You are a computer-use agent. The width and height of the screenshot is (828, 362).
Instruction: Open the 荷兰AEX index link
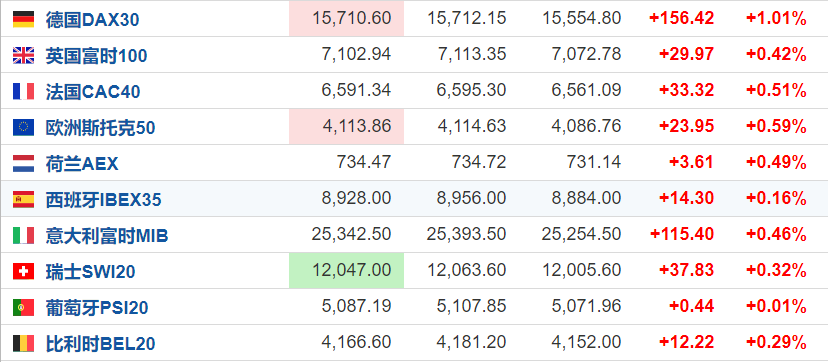click(82, 164)
